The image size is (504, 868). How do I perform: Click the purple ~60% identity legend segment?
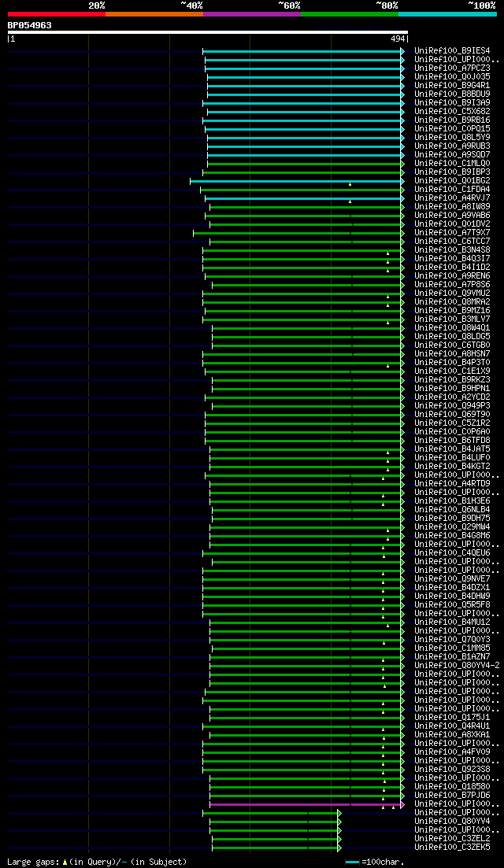tap(252, 14)
